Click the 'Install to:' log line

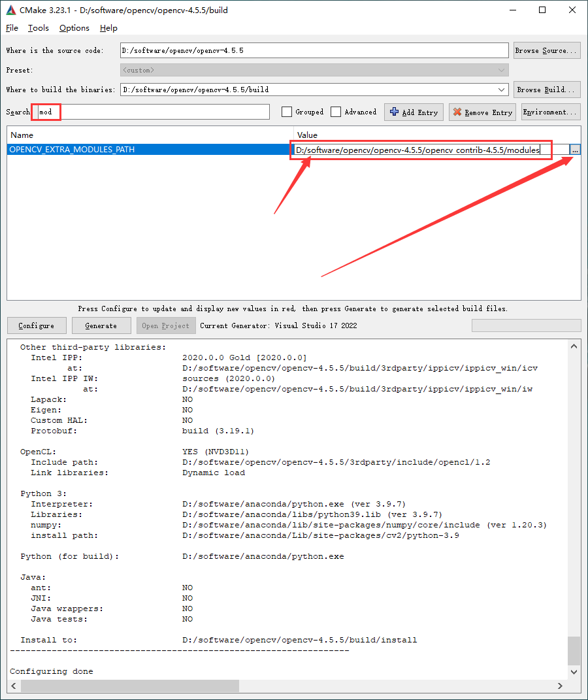(x=219, y=640)
